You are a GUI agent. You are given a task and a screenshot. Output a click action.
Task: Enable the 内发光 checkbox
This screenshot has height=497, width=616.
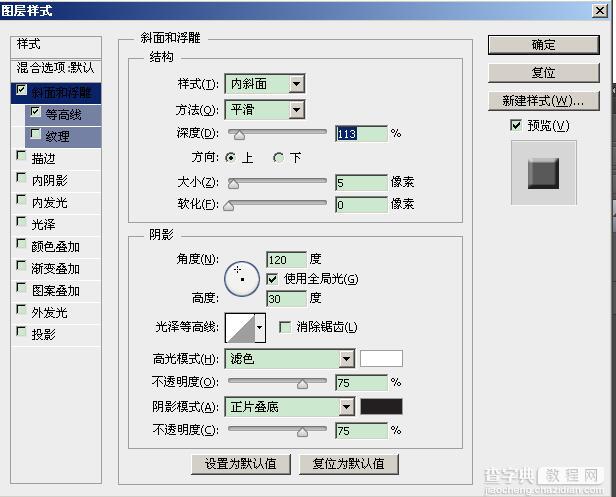[x=22, y=200]
